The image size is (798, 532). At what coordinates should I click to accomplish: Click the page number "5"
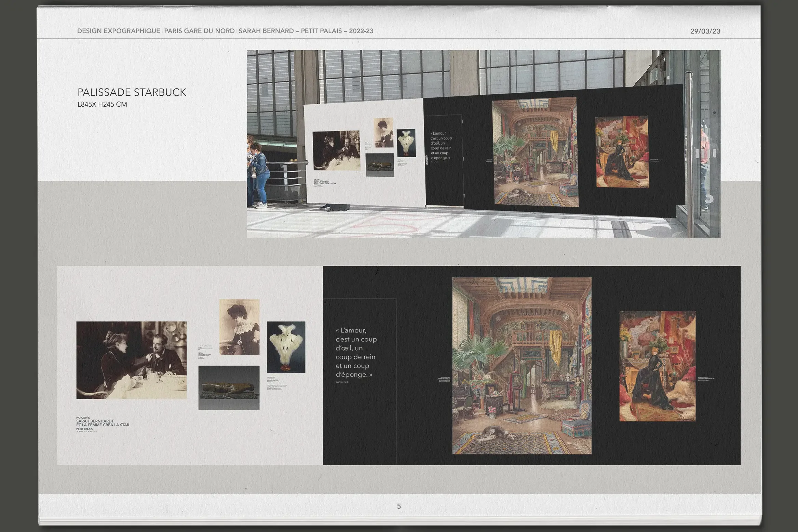tap(399, 506)
